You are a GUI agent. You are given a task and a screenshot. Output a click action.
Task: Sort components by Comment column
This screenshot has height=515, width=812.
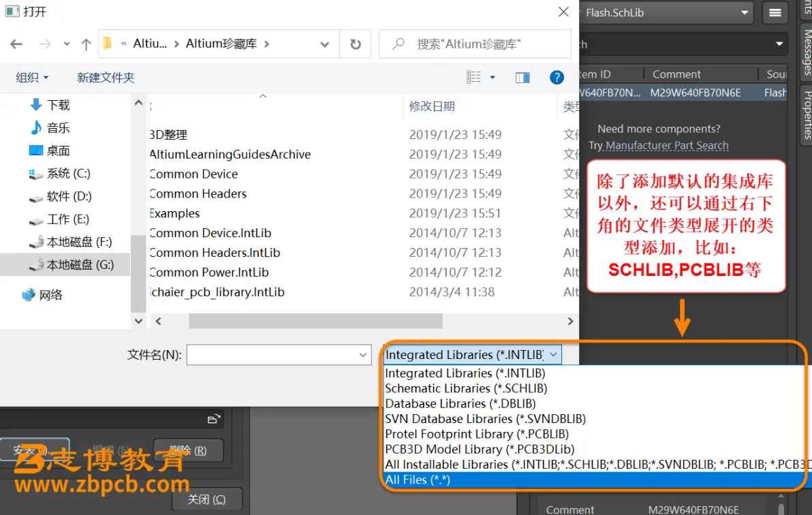tap(676, 74)
